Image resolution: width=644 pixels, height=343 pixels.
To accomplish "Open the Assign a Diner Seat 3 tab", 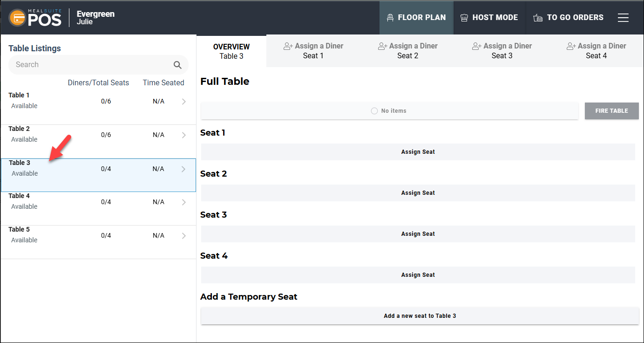I will point(502,51).
